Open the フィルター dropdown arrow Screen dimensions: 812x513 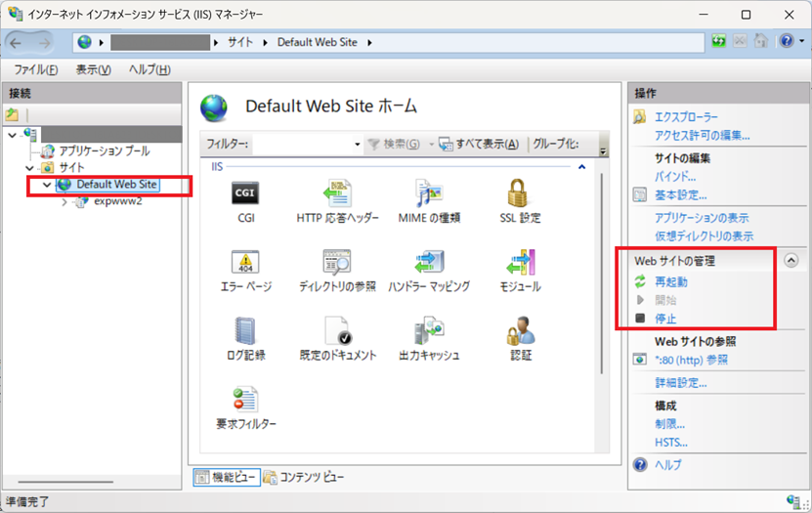coord(357,144)
